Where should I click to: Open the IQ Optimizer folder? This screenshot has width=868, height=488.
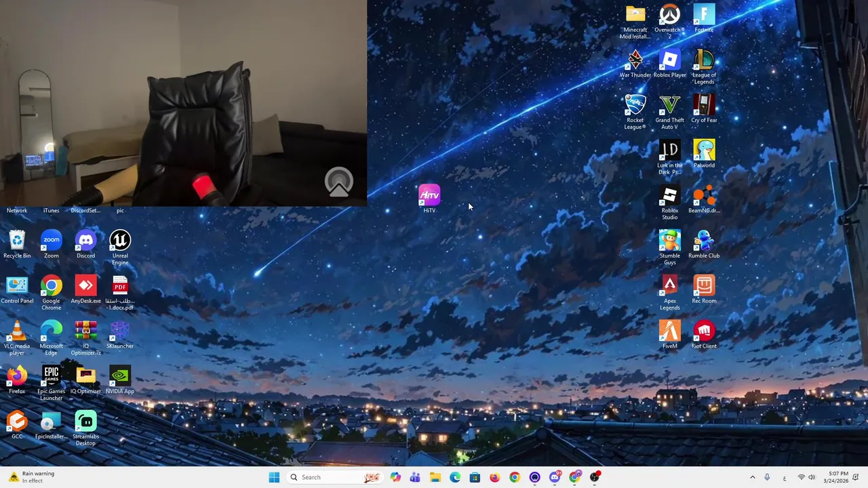tap(85, 380)
